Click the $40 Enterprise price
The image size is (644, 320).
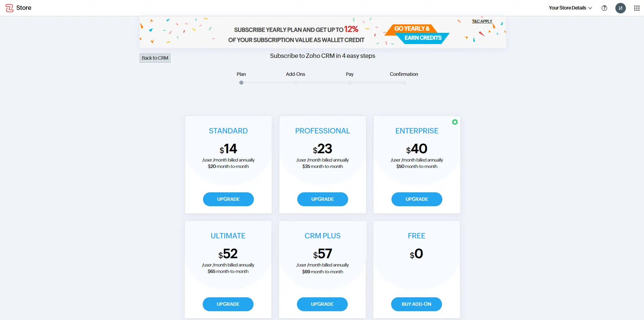tap(417, 149)
